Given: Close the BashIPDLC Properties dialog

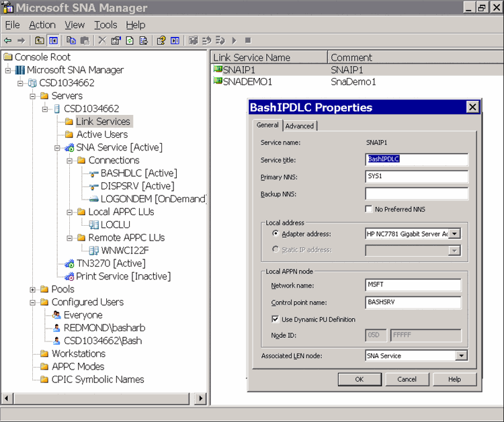Looking at the screenshot, I should [x=472, y=107].
